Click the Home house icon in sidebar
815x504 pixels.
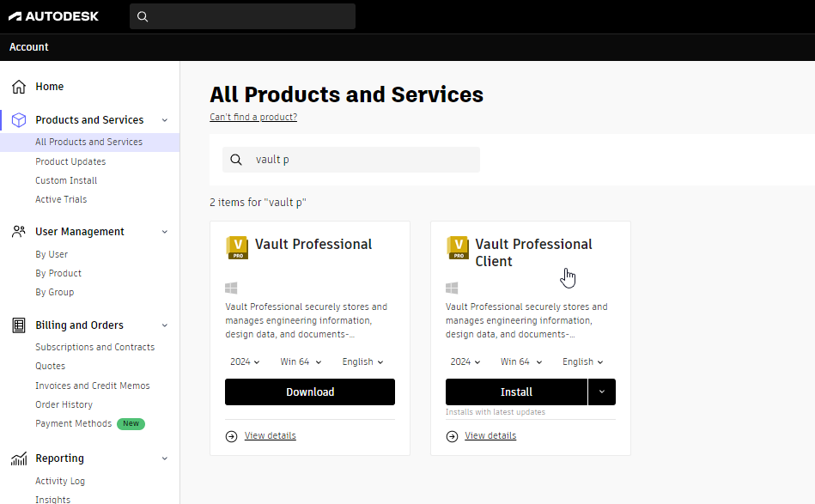19,87
